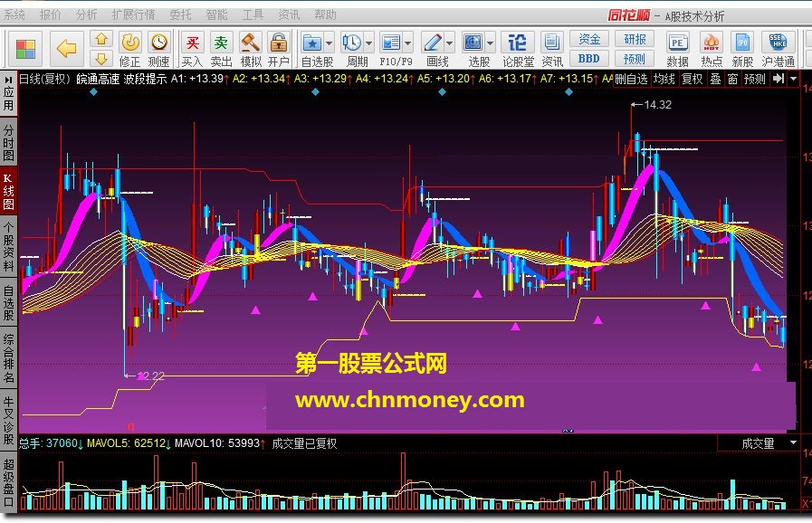
Task: Open the 报价 menu
Action: [x=50, y=15]
